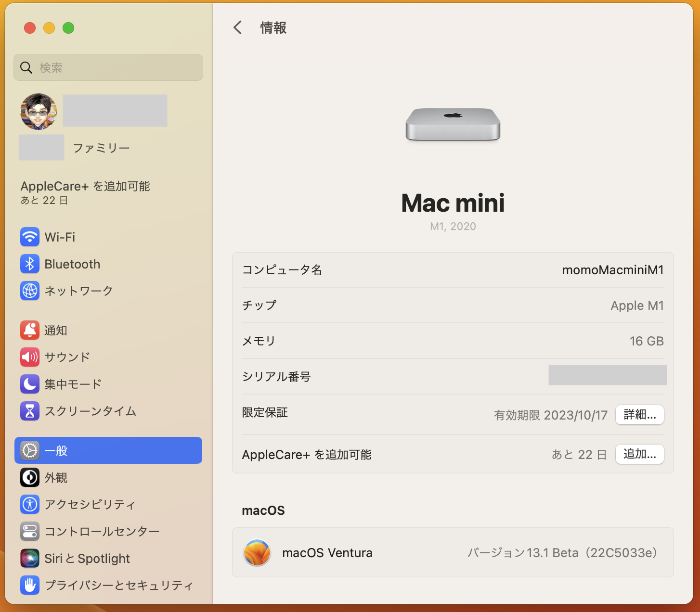Viewport: 700px width, 612px height.
Task: Click the M1, 2020 model subtitle
Action: 453,226
